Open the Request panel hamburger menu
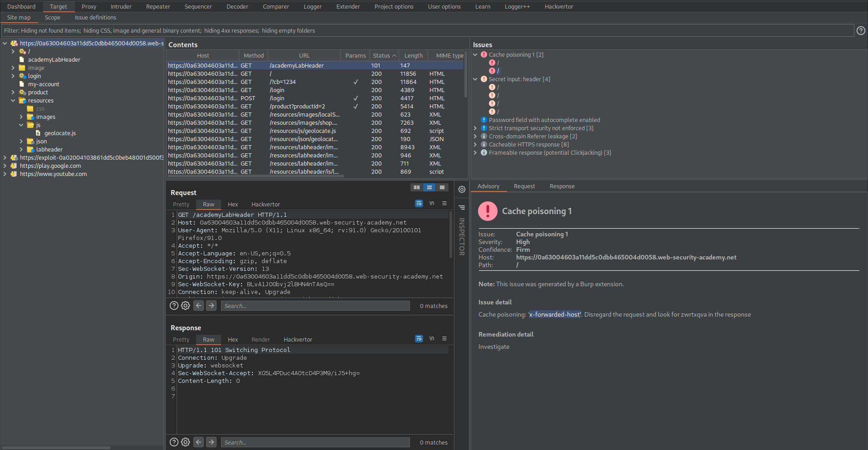868x450 pixels. (444, 203)
